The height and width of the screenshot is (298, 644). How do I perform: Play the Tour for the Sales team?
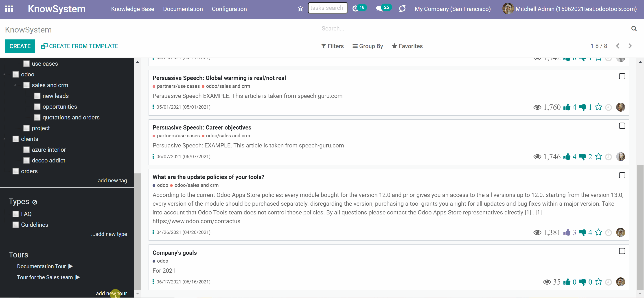click(77, 277)
